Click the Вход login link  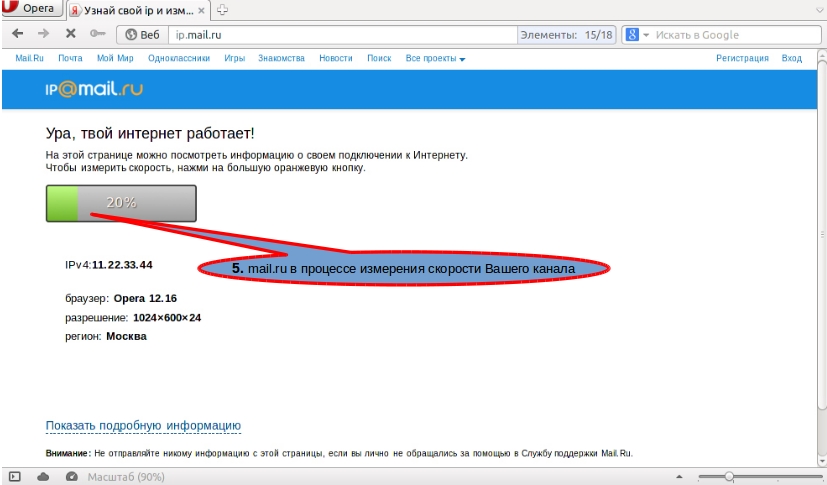pyautogui.click(x=791, y=58)
